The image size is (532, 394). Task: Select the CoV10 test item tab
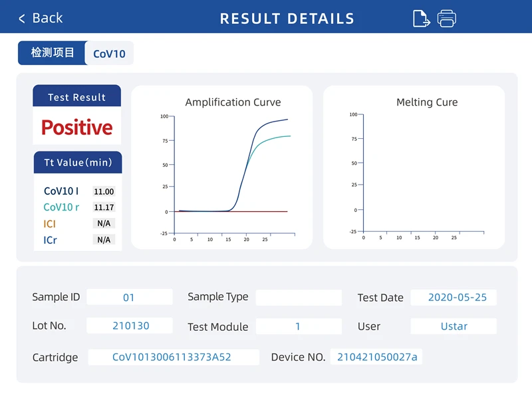coord(109,53)
